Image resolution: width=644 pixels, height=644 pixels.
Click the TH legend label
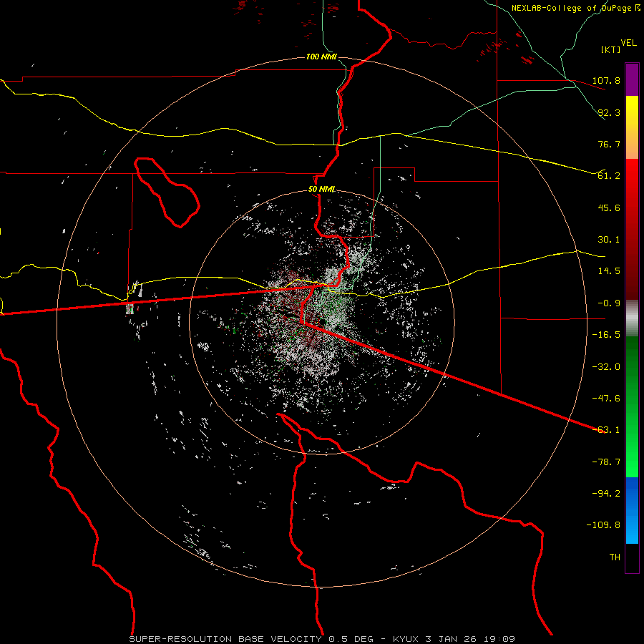coord(615,557)
